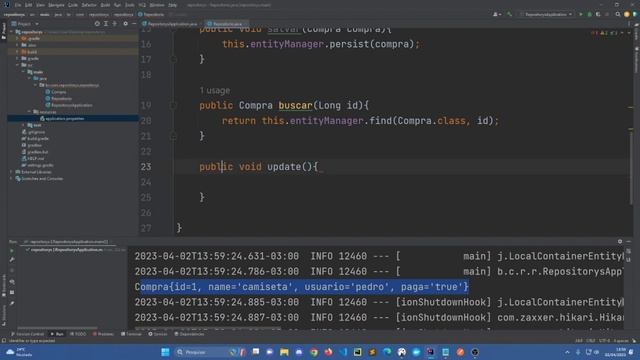The height and width of the screenshot is (360, 640).
Task: Expand the .gradle folder
Action: 18,38
